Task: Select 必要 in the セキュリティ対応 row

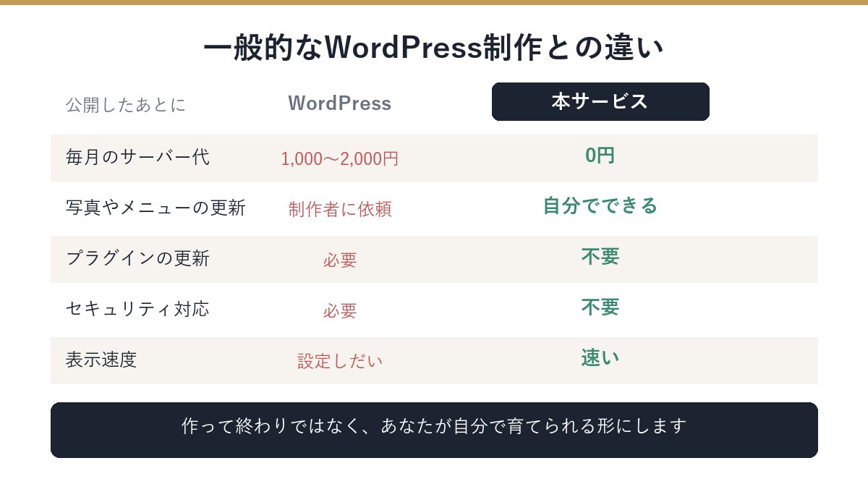Action: coord(340,310)
